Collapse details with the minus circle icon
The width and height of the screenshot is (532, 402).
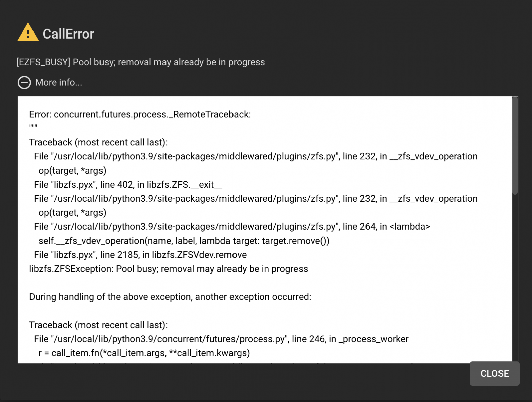pos(24,82)
